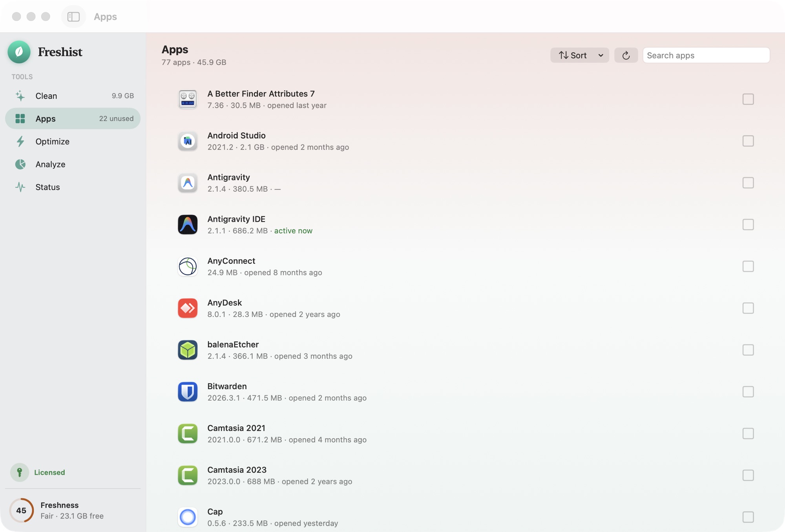Click the AnyDesk red icon
This screenshot has height=532, width=785.
pos(188,308)
